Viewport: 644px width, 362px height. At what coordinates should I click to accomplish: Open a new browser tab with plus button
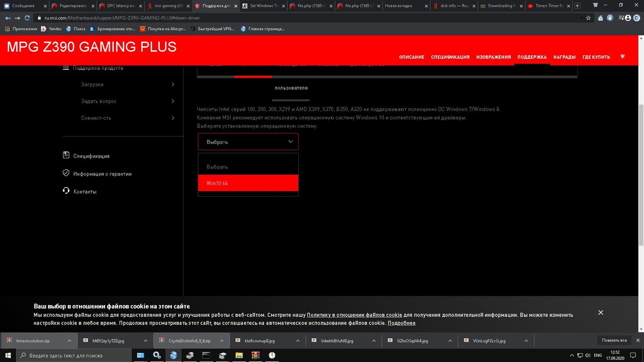[x=577, y=6]
